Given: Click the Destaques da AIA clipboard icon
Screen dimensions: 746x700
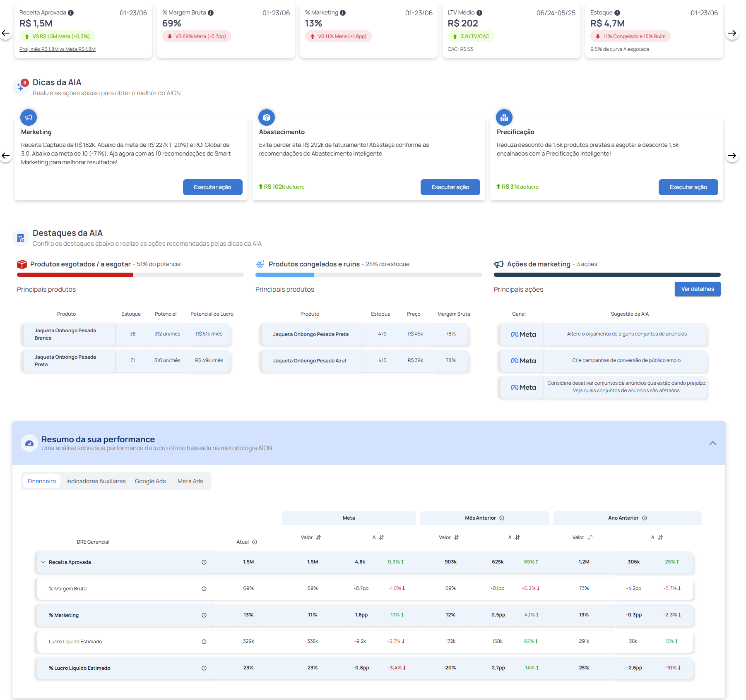Looking at the screenshot, I should tap(20, 237).
